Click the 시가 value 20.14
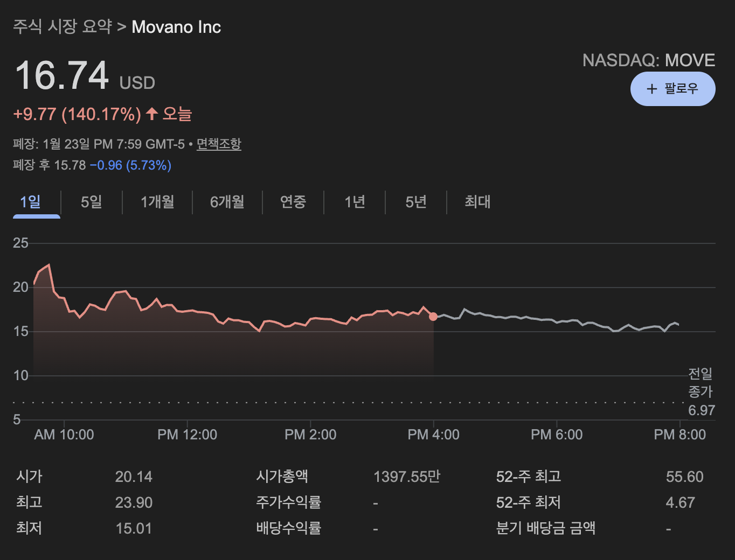Screen dimensions: 735x560 (134, 477)
